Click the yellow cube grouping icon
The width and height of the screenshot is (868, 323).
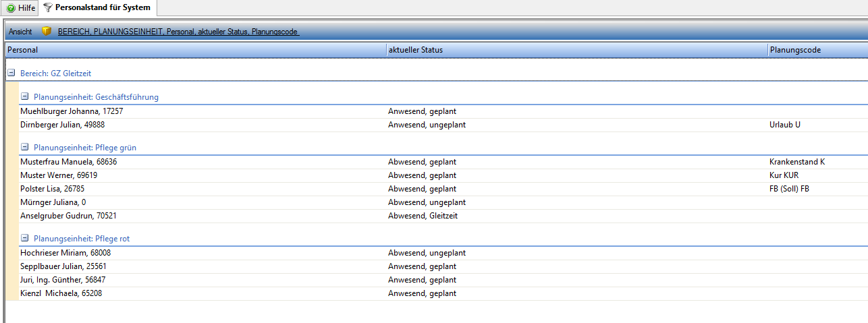[x=47, y=32]
